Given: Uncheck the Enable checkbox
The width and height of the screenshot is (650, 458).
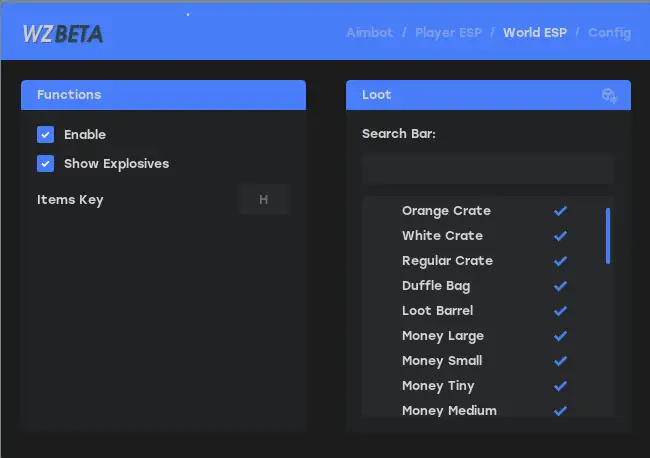Looking at the screenshot, I should (46, 135).
